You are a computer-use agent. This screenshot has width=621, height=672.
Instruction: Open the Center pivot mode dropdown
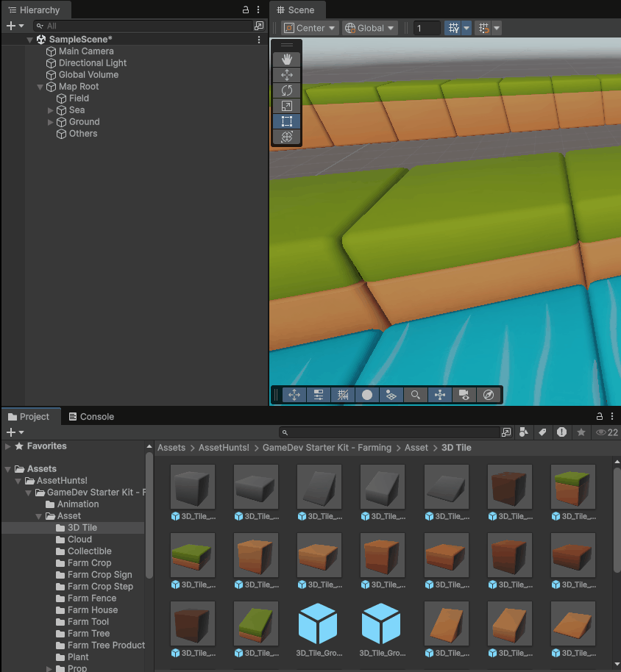tap(310, 28)
